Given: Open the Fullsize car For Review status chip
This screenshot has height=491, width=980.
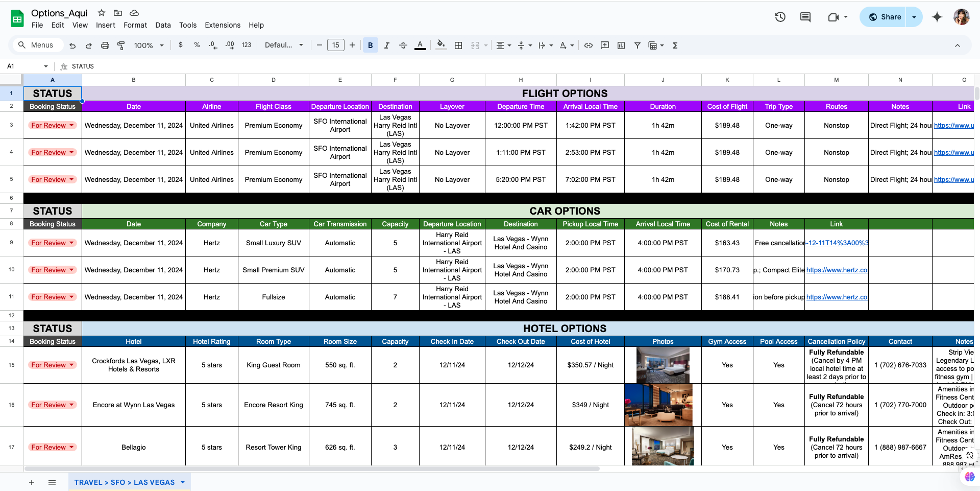Looking at the screenshot, I should [53, 297].
